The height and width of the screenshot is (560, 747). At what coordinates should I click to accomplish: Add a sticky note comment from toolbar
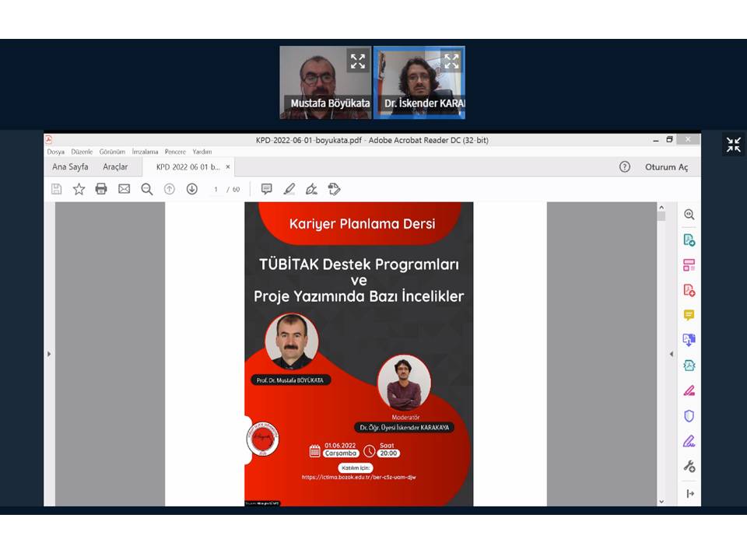point(266,189)
